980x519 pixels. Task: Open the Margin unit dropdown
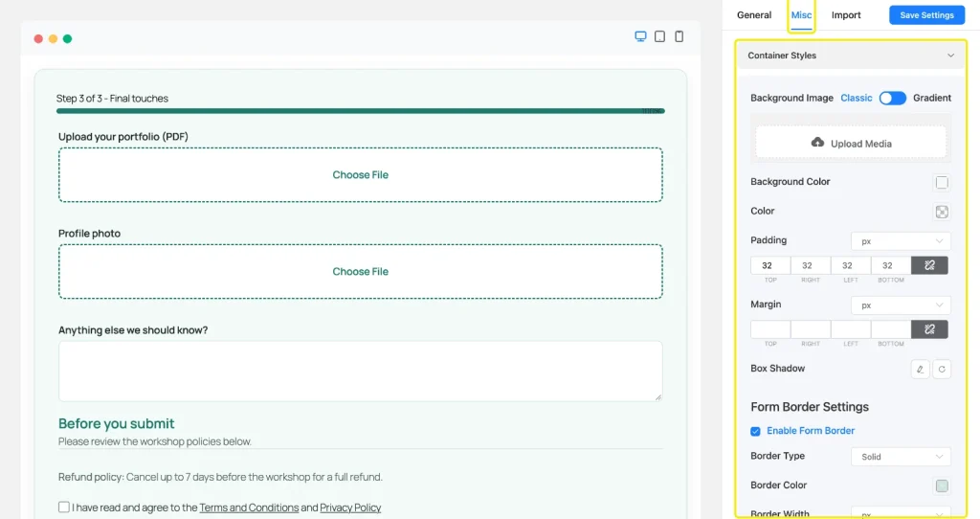(901, 305)
